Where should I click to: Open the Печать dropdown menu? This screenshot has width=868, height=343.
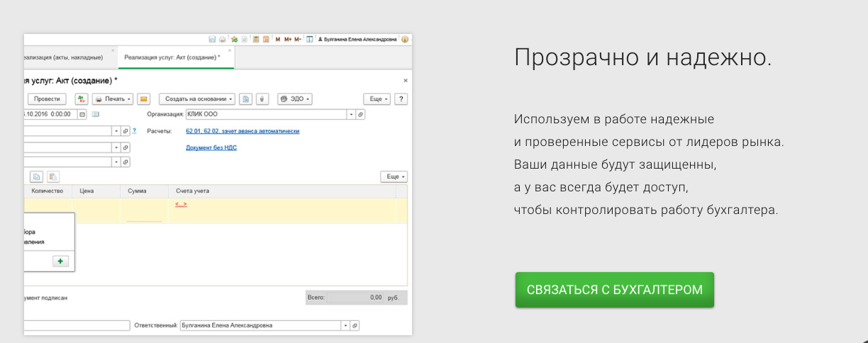pyautogui.click(x=113, y=99)
